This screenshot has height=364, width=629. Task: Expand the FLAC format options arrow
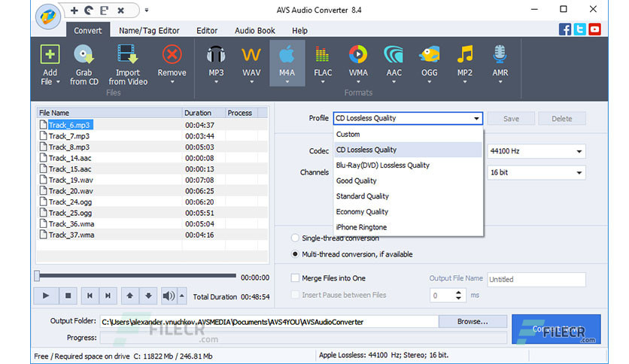pos(323,82)
